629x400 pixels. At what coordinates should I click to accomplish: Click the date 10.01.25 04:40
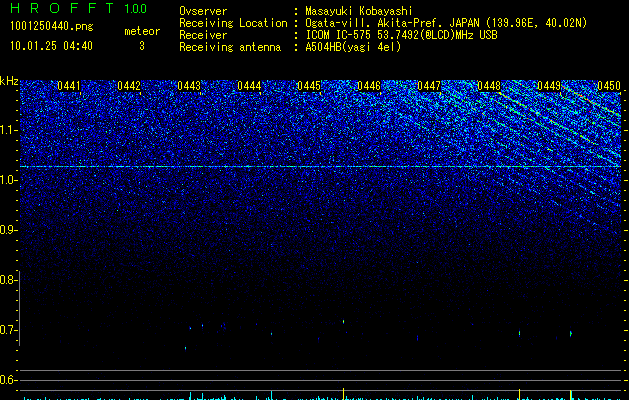pyautogui.click(x=51, y=46)
